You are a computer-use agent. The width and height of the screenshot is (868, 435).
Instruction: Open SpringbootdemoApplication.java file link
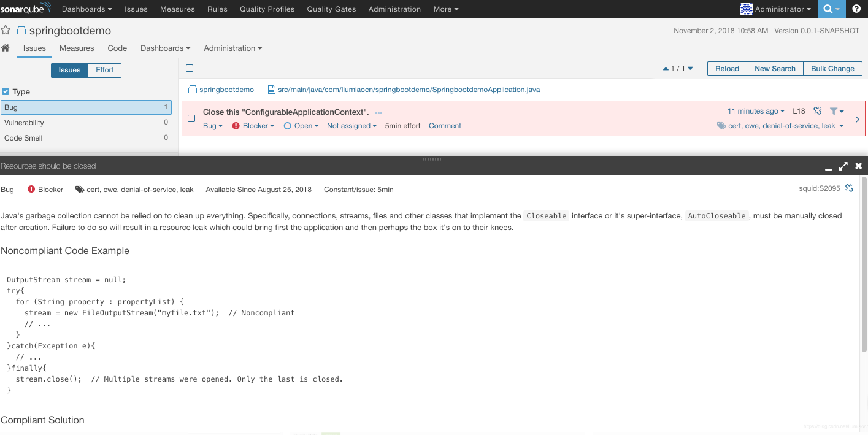409,90
